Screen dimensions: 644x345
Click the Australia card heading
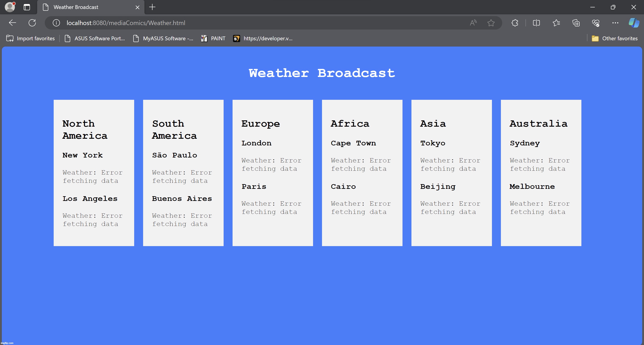(x=538, y=124)
